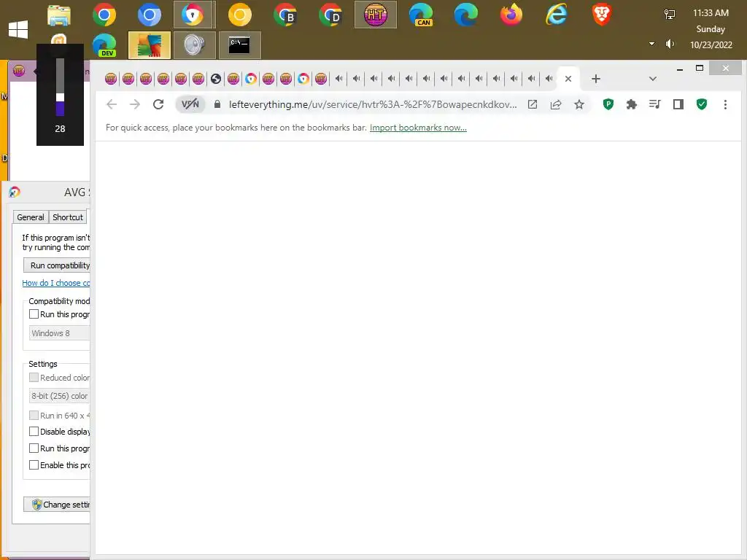Click Run compatibility troubleshooter button

tap(57, 265)
